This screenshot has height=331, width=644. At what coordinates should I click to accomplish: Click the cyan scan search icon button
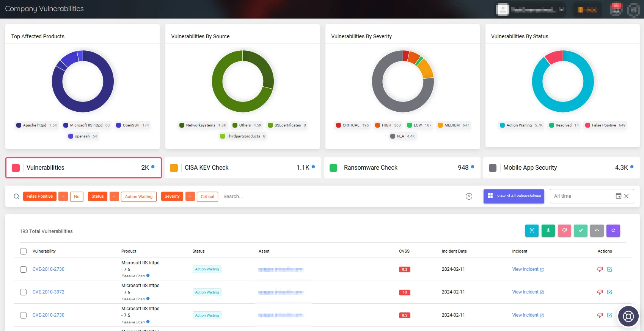[532, 231]
